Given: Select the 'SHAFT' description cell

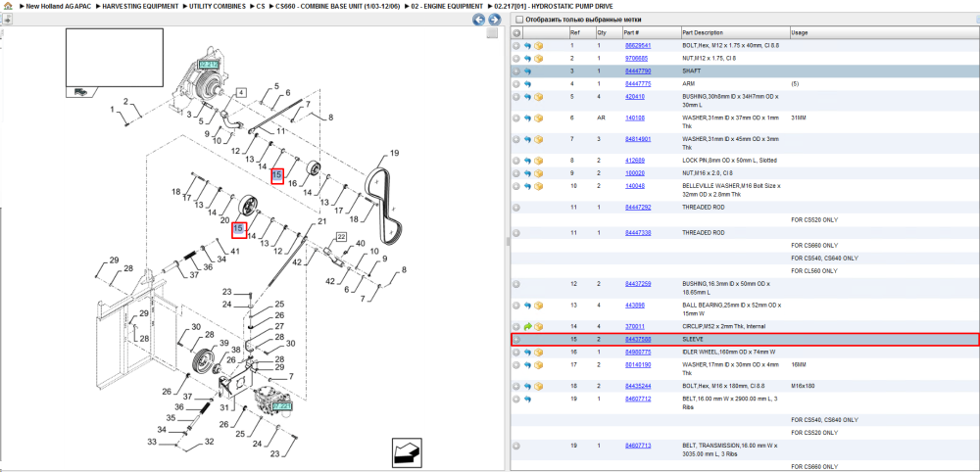Looking at the screenshot, I should [x=692, y=71].
